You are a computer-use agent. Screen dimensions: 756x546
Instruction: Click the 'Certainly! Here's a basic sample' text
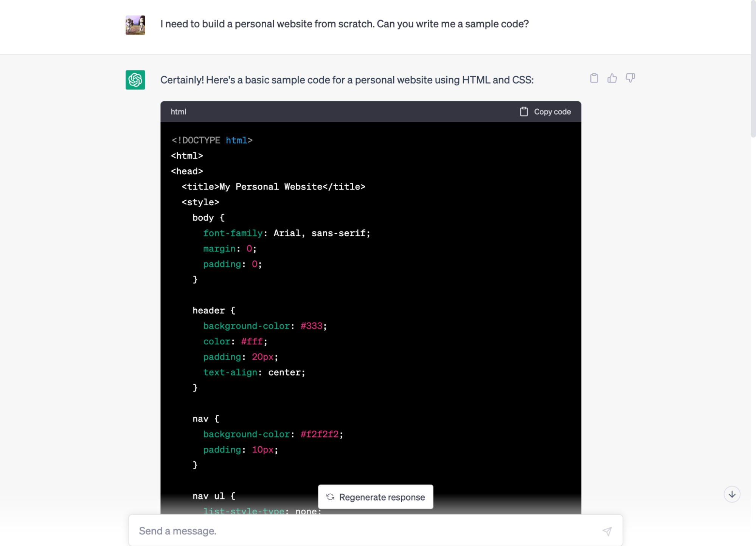tap(346, 80)
